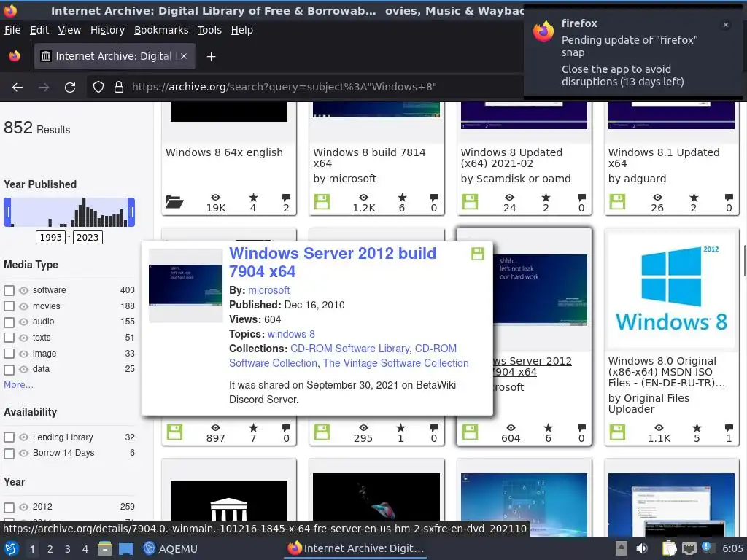Check the data media type filter
Viewport: 747px width, 560px height.
9,370
